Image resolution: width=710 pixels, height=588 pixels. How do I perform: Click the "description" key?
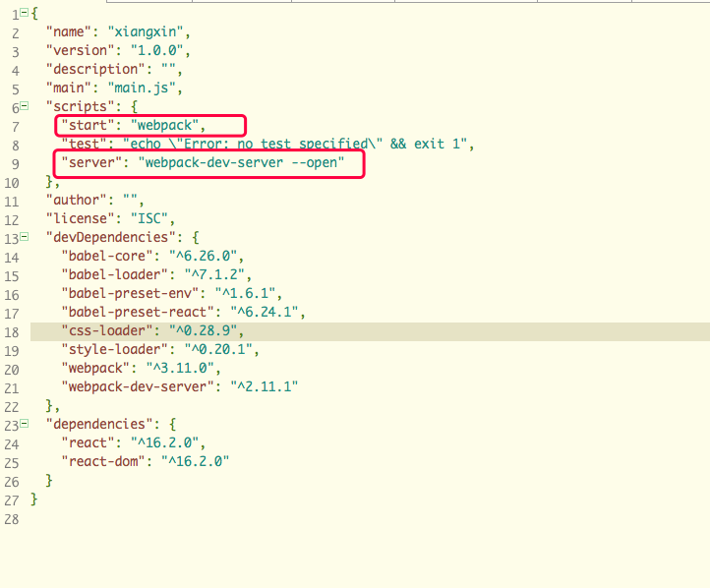[95, 69]
